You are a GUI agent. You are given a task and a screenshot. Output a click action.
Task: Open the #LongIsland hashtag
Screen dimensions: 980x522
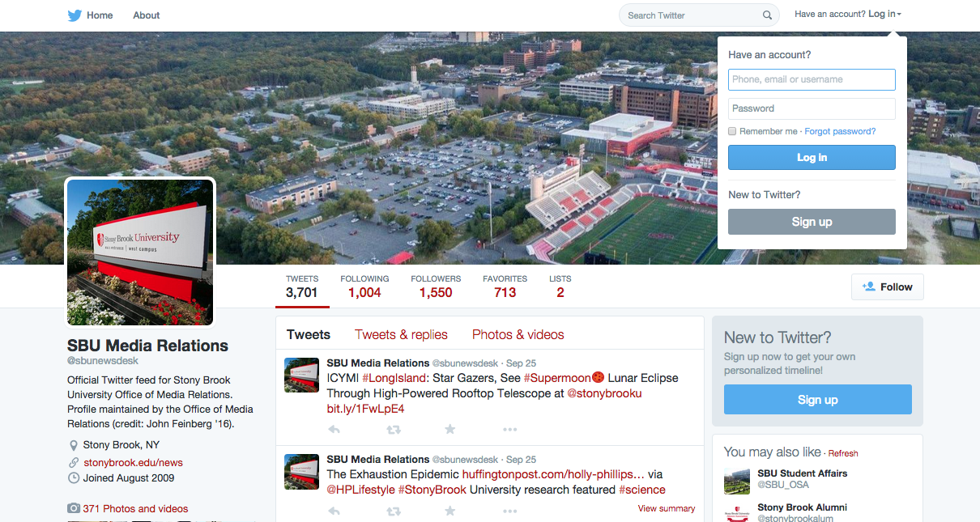(395, 378)
